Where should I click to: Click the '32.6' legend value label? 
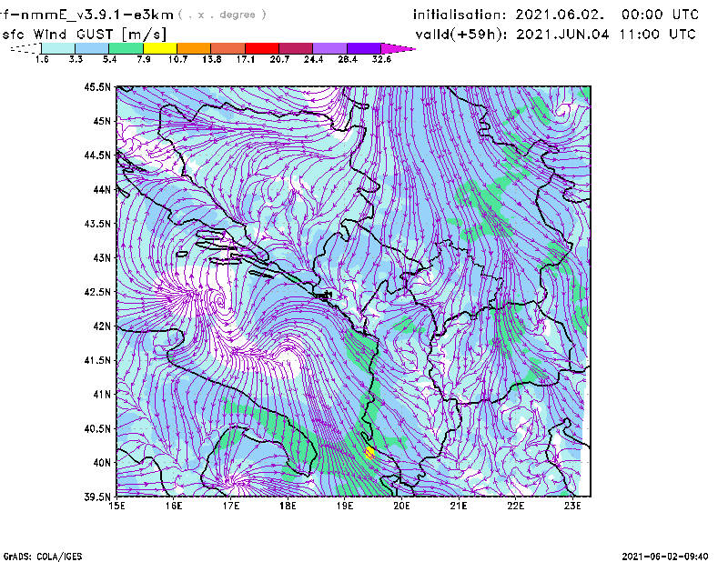(x=381, y=59)
